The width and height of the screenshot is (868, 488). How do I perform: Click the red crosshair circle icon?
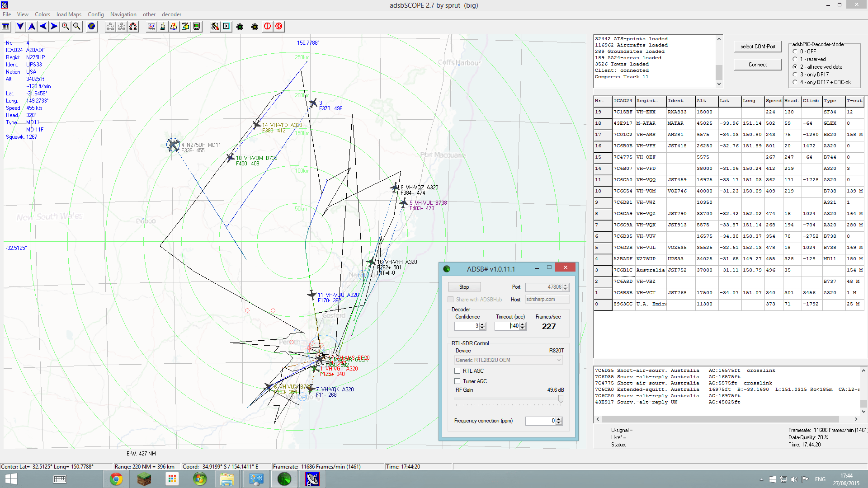tap(268, 27)
